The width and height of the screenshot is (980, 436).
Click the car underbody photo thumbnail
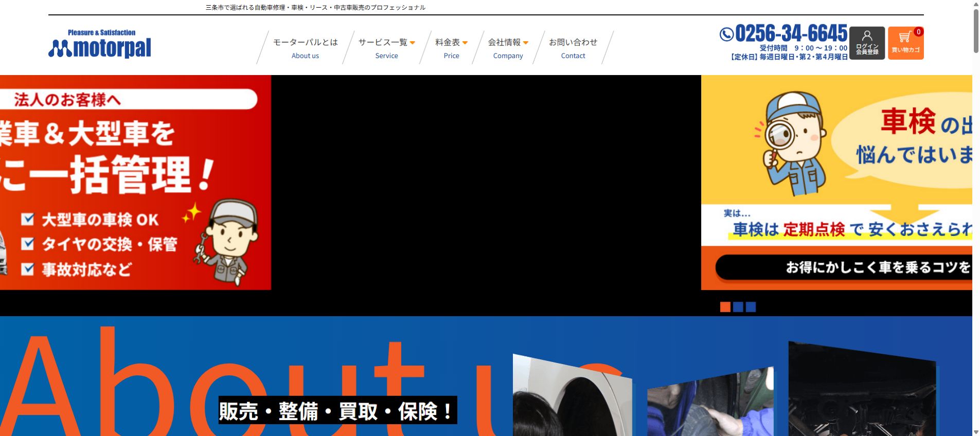pyautogui.click(x=862, y=389)
